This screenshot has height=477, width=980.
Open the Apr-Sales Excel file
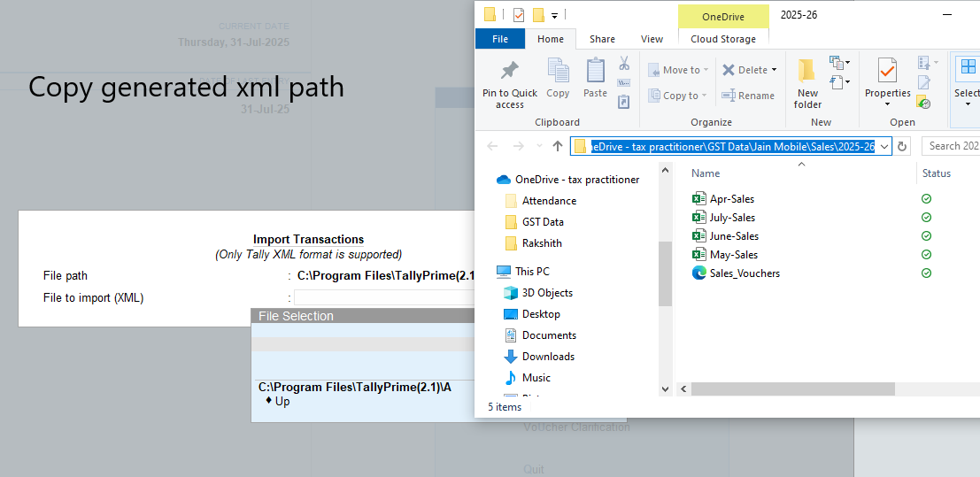point(723,199)
